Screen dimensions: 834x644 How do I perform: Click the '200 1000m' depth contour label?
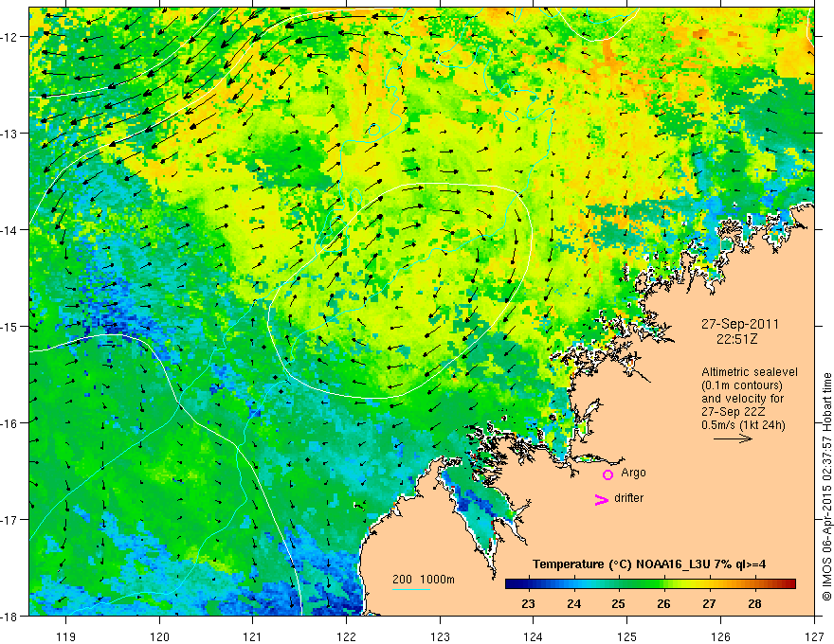[x=424, y=580]
